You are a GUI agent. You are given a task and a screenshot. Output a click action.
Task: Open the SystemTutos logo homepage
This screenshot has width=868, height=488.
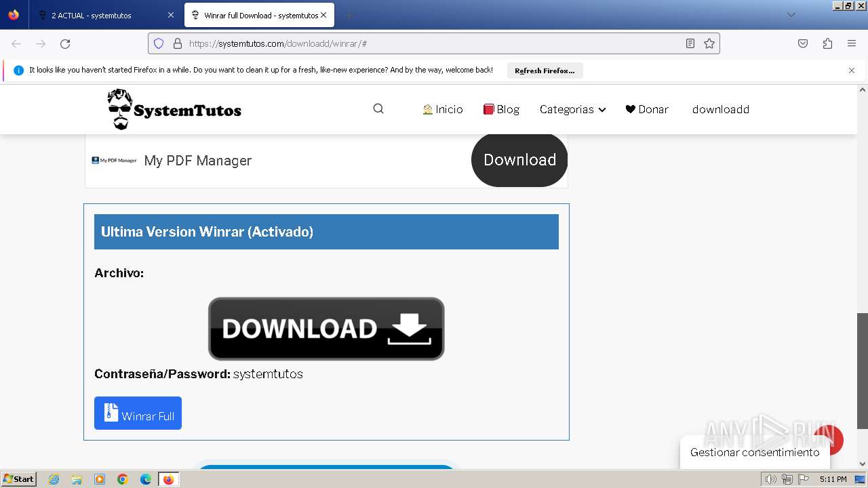pyautogui.click(x=174, y=109)
